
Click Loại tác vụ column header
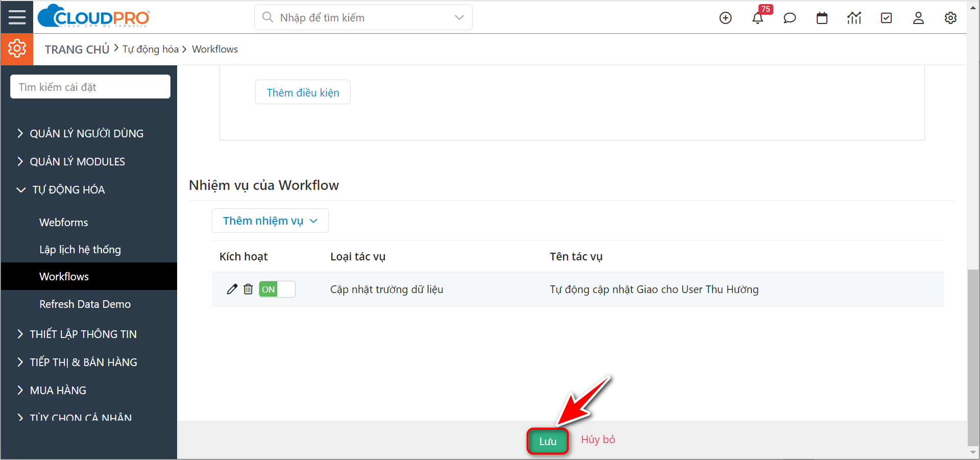point(358,256)
